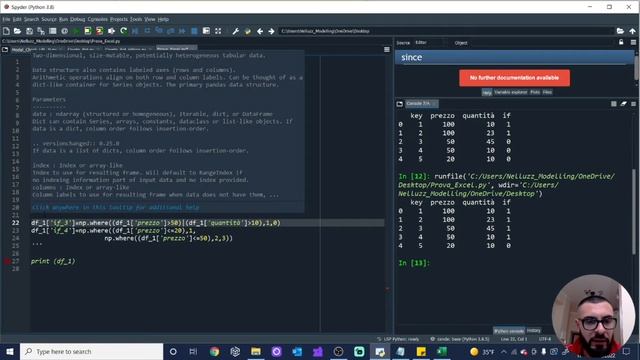Open Windows Start menu
640x360 pixels.
point(10,351)
